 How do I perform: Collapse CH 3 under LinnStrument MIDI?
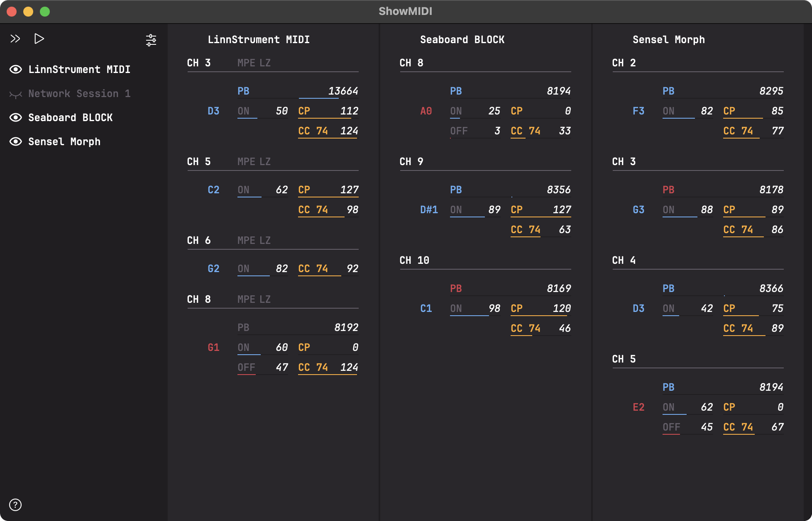[x=199, y=63]
